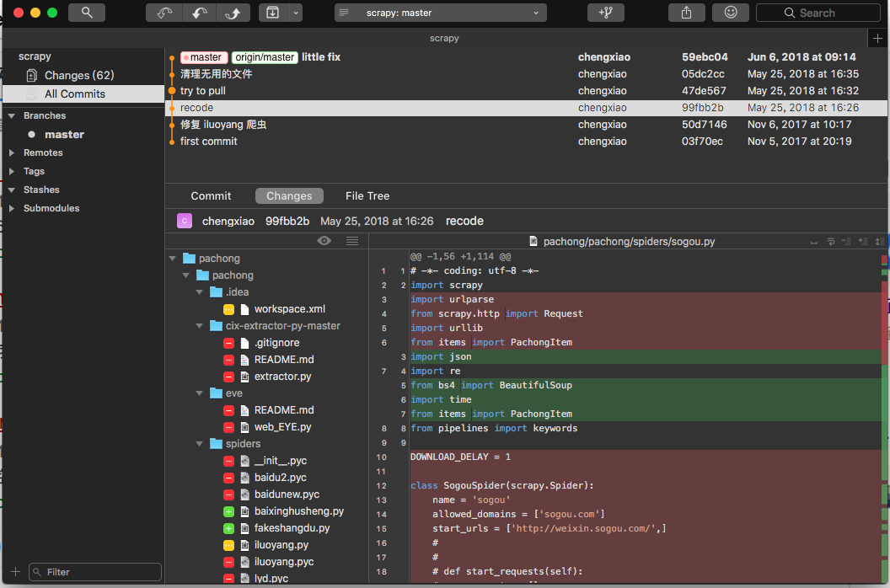Viewport: 890px width, 588px height.
Task: Click the Pull toolbar button
Action: tap(198, 13)
